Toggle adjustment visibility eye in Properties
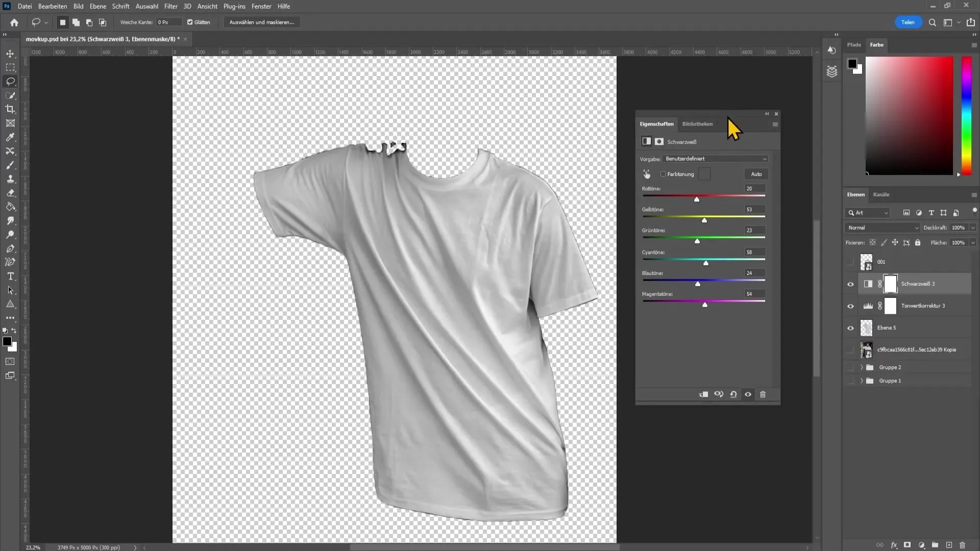 point(748,394)
